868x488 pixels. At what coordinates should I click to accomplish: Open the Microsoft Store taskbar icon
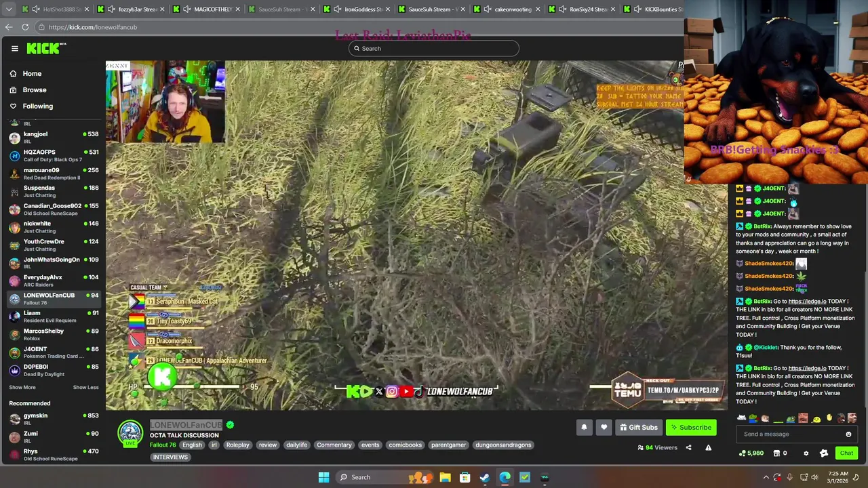point(465,477)
